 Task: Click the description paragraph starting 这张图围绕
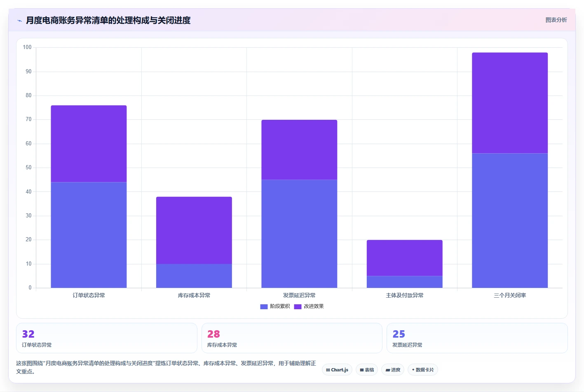click(x=166, y=367)
